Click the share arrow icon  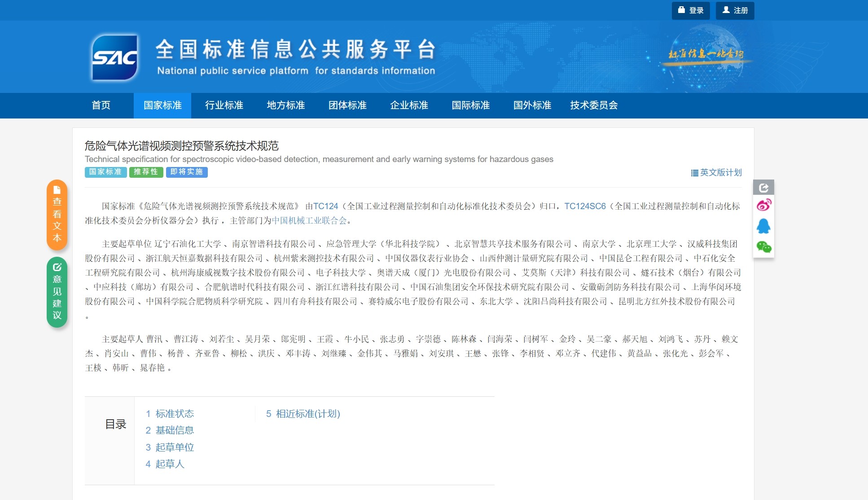point(763,188)
